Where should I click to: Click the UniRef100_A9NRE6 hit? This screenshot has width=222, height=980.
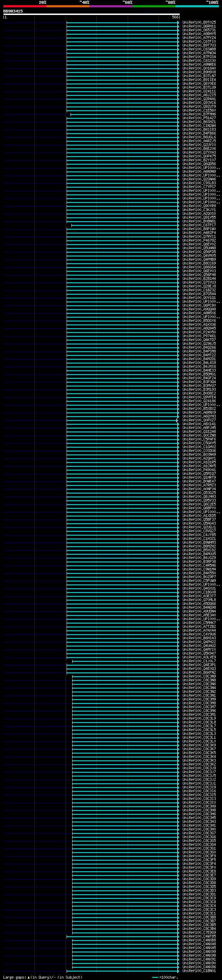[x=199, y=64]
